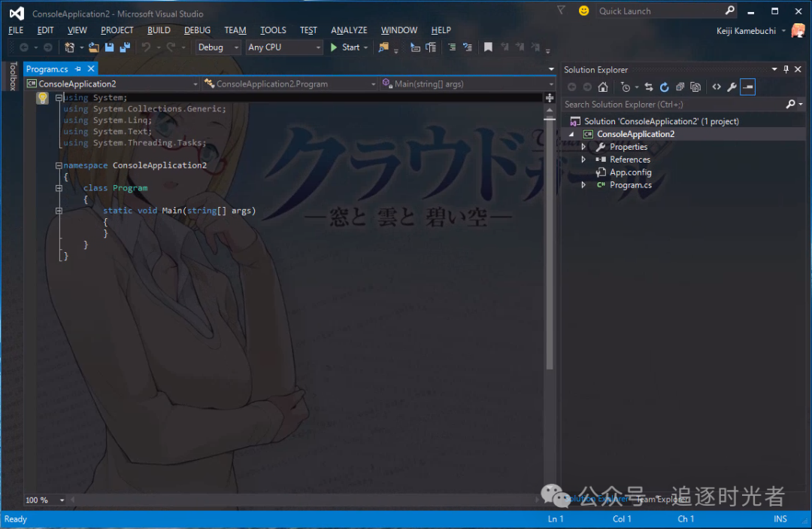Click the Search Solution Explorer field
Image resolution: width=812 pixels, height=529 pixels.
coord(673,105)
